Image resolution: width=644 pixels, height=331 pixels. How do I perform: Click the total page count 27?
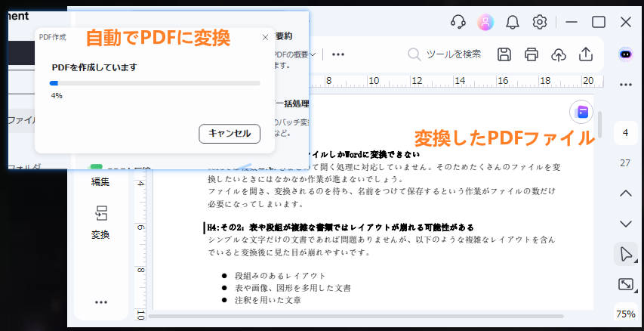click(x=626, y=163)
